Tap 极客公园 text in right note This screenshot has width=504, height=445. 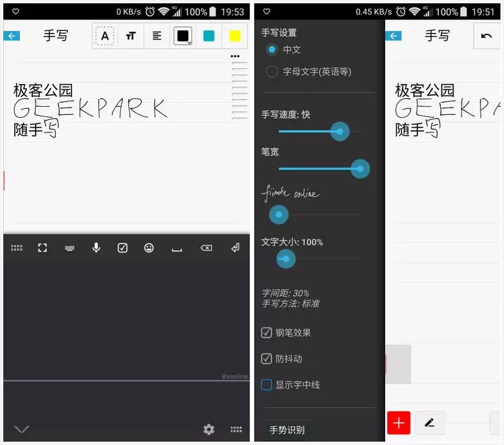point(425,90)
